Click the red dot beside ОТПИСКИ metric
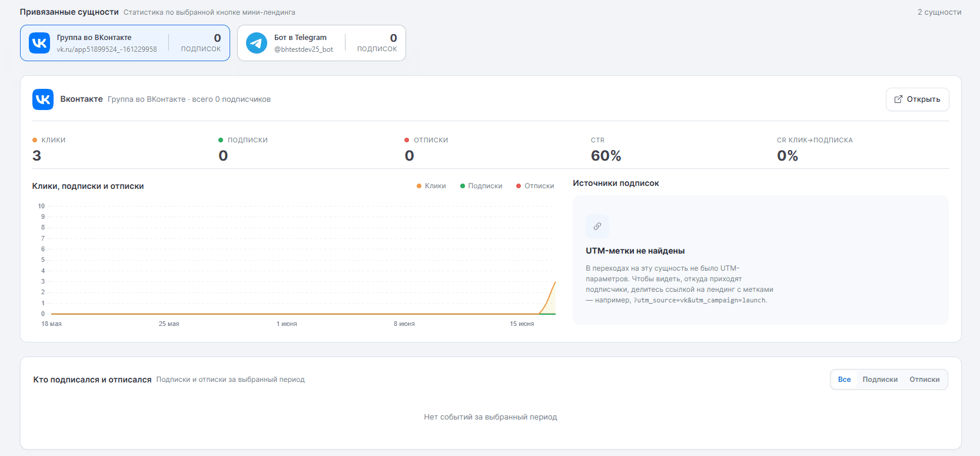This screenshot has width=980, height=456. tap(407, 140)
